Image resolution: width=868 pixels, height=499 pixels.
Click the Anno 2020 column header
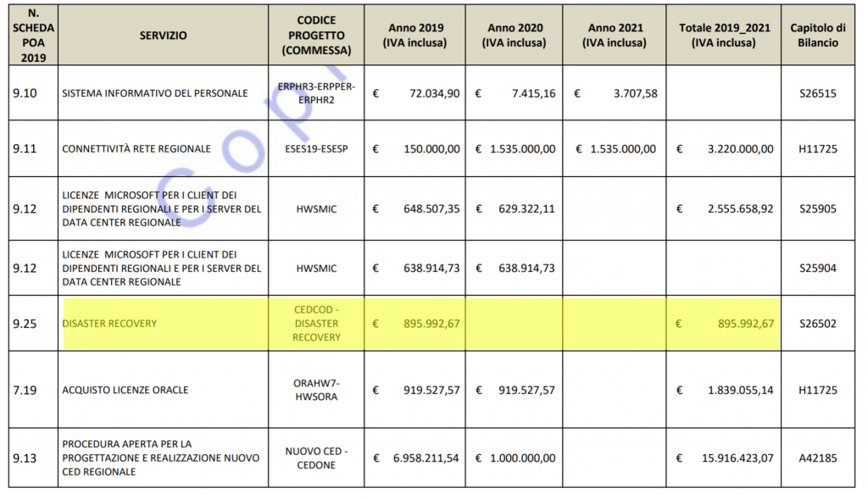(515, 36)
